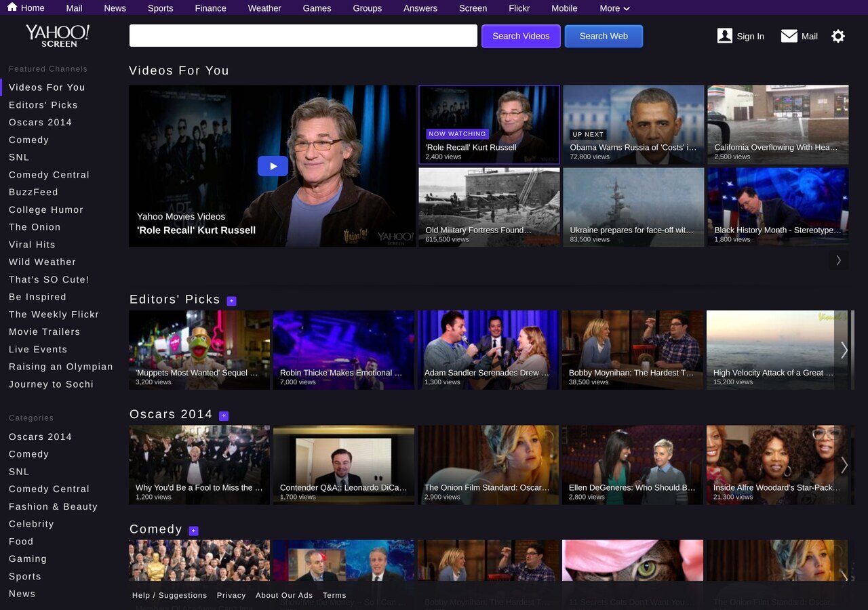Click plus icon beside Comedy heading
868x610 pixels.
click(x=193, y=531)
